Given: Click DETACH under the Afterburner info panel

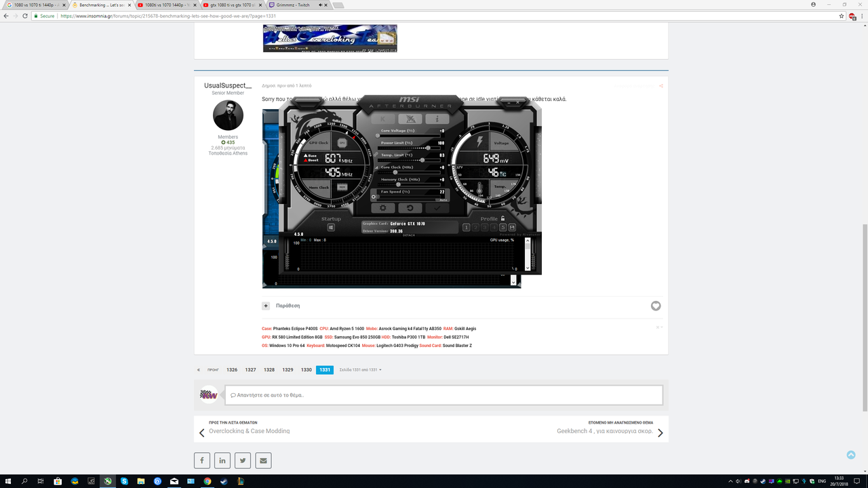Looking at the screenshot, I should [x=409, y=235].
